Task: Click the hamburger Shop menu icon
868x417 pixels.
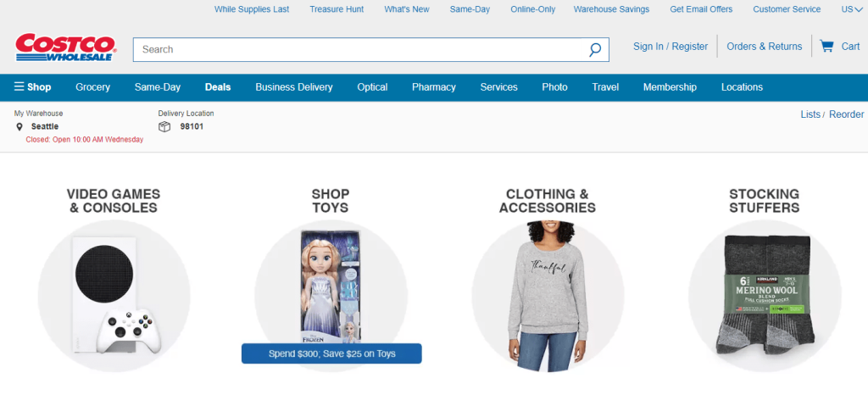Action: (x=19, y=86)
